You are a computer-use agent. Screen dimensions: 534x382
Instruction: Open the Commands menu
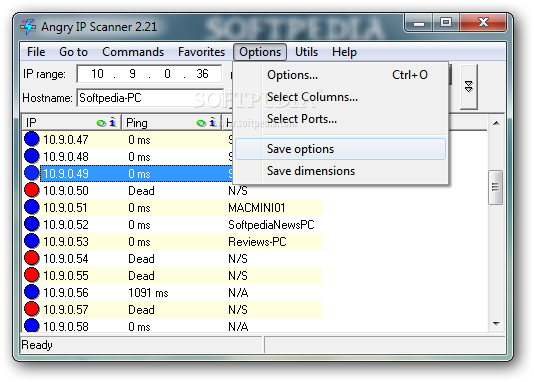click(x=133, y=52)
